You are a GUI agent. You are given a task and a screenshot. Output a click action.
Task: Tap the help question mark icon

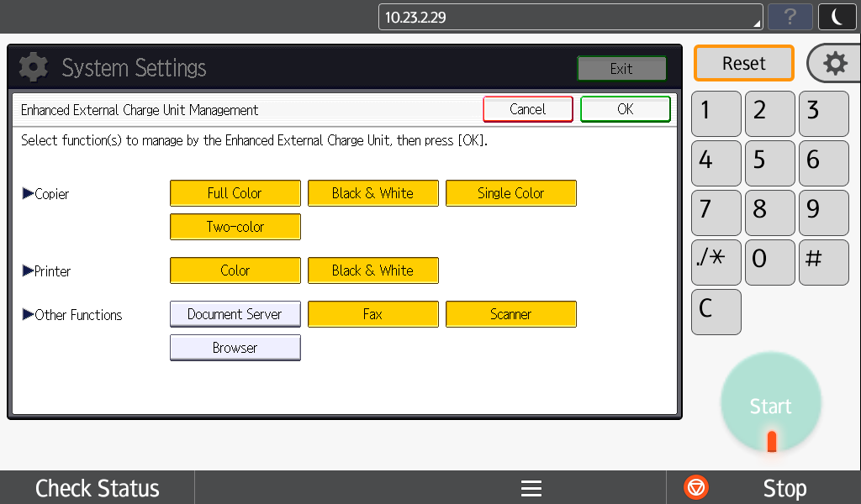click(790, 17)
